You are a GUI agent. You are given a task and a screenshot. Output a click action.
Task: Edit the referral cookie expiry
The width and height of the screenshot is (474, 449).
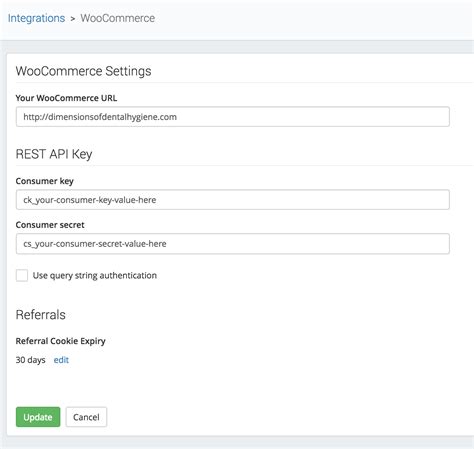[61, 360]
